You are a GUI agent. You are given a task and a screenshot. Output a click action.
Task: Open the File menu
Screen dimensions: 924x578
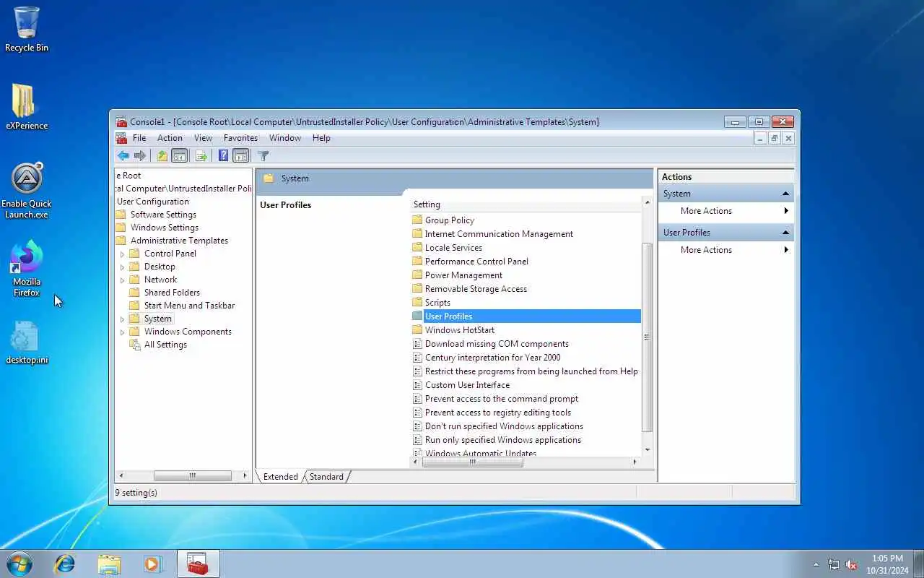[139, 138]
